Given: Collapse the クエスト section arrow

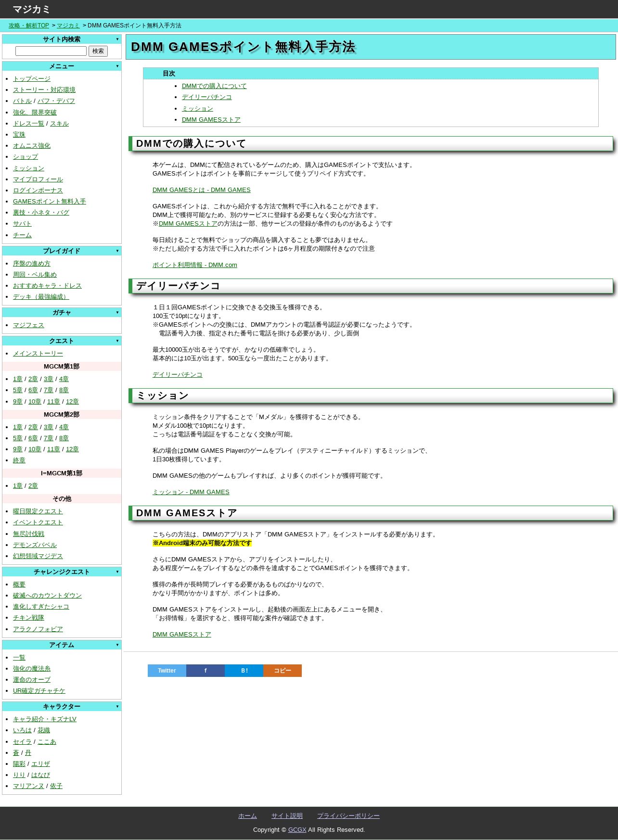Looking at the screenshot, I should (x=117, y=341).
